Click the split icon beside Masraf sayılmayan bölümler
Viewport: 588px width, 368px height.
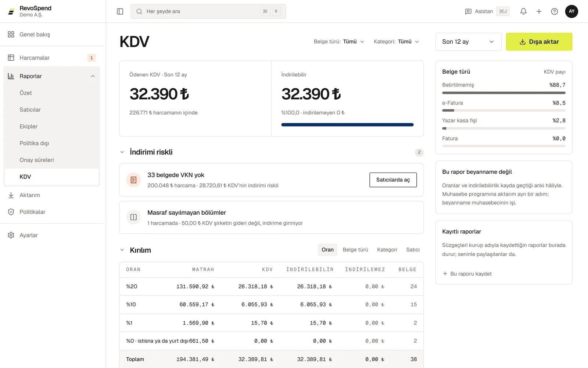coord(133,217)
